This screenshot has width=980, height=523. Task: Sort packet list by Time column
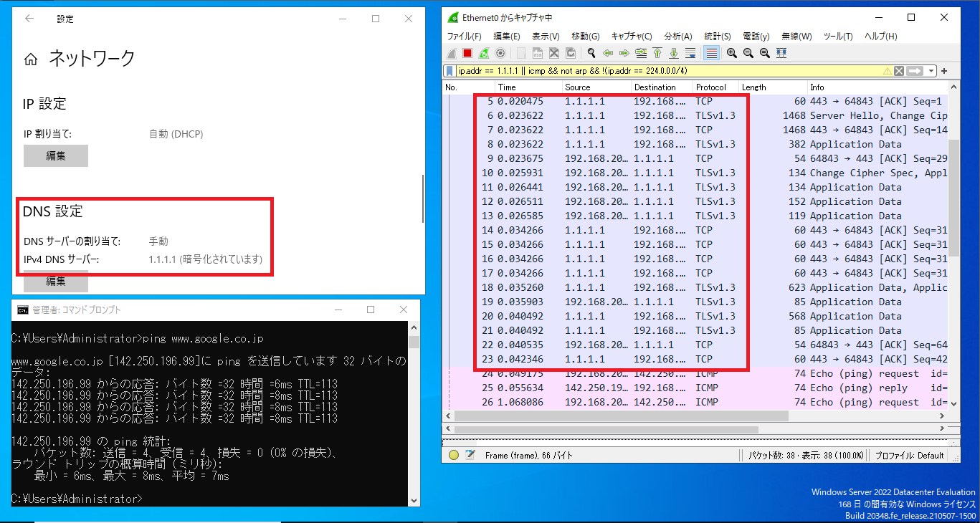[x=528, y=87]
